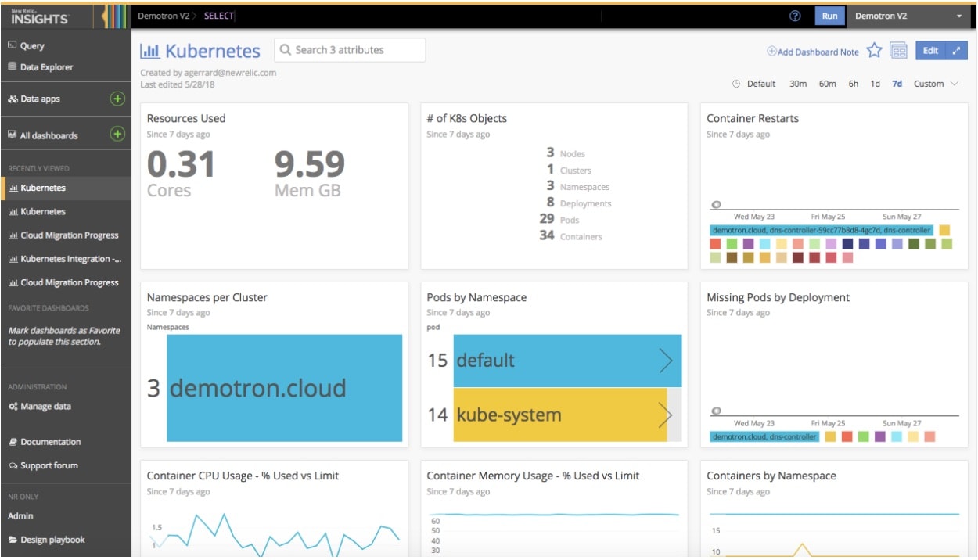Screen dimensions: 978x560
Task: Click the Kubernetes dashboard chart icon
Action: [x=150, y=51]
